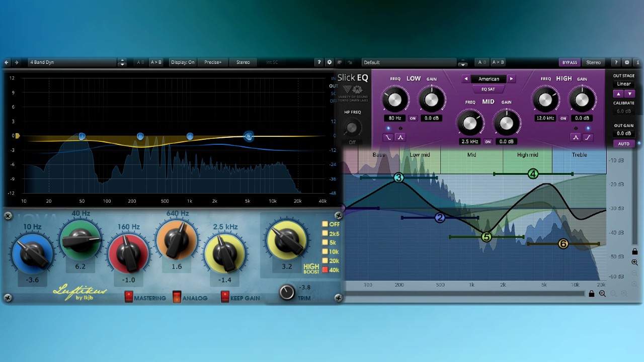
Task: Click the SlickEQ A B compare button
Action: pyautogui.click(x=482, y=62)
